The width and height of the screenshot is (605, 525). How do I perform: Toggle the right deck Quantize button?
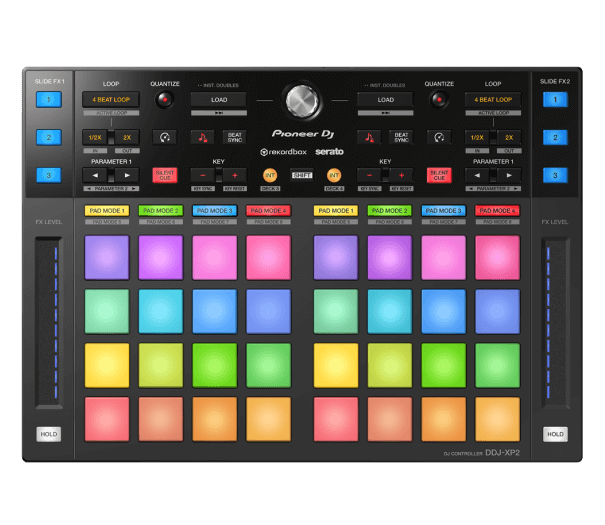click(x=438, y=101)
